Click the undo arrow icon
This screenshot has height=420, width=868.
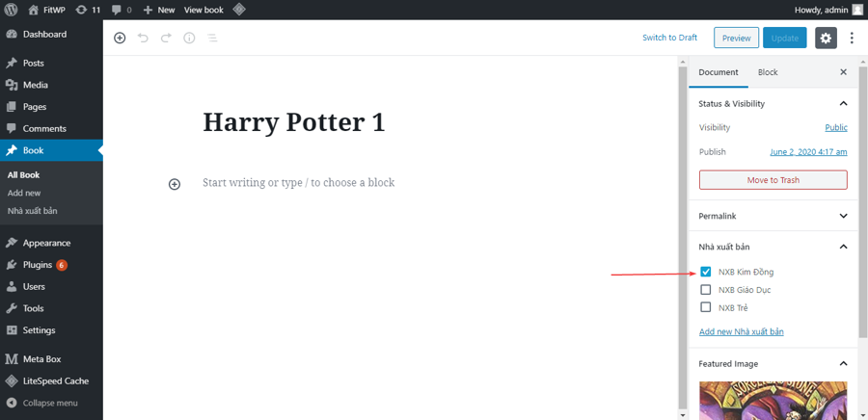tap(143, 38)
